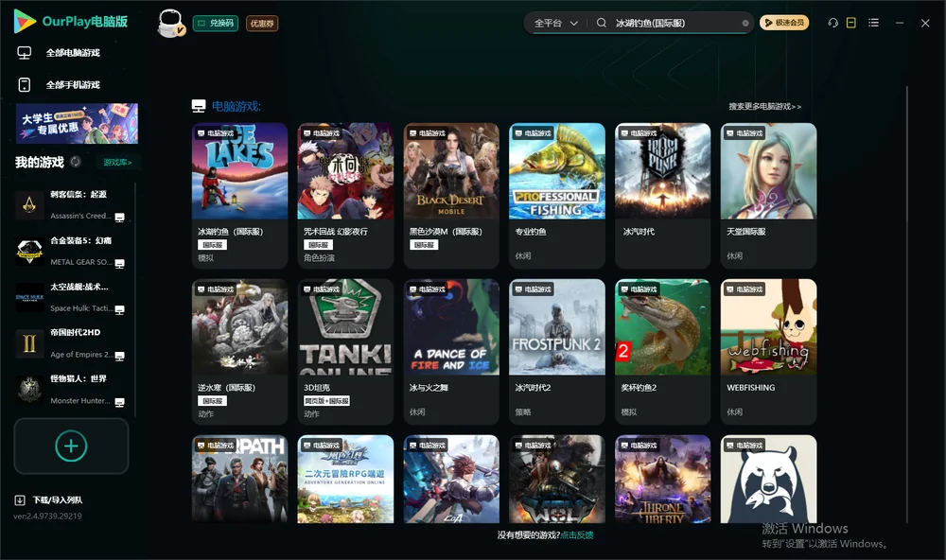Select 刺客信条: 起源 in my games
The image size is (946, 560).
point(73,205)
